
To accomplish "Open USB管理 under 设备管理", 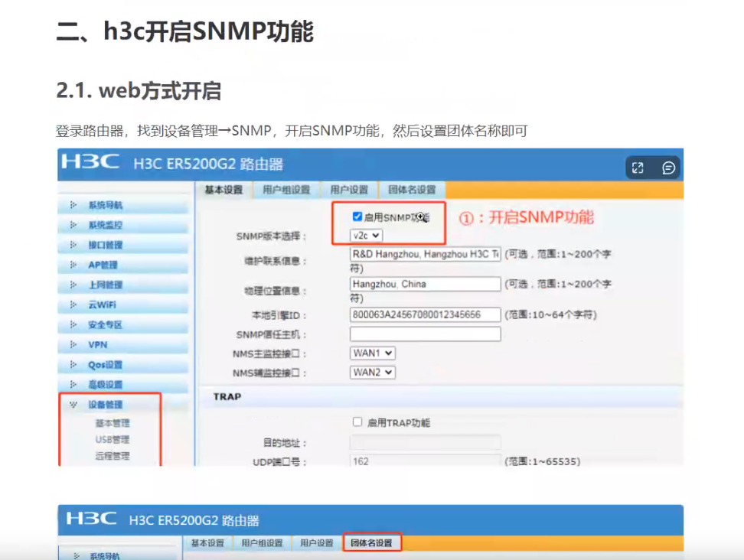I will [113, 440].
